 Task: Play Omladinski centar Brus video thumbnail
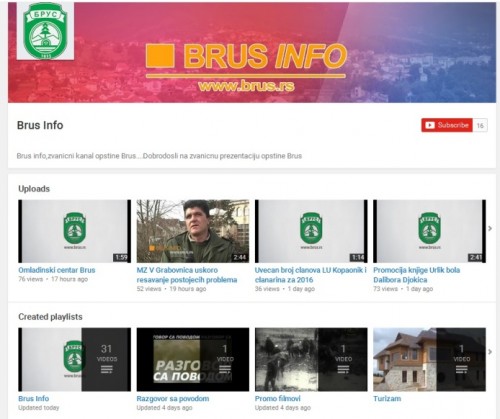75,231
